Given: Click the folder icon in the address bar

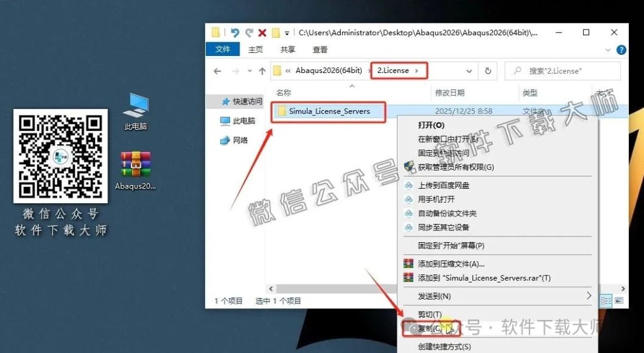Looking at the screenshot, I should 277,70.
